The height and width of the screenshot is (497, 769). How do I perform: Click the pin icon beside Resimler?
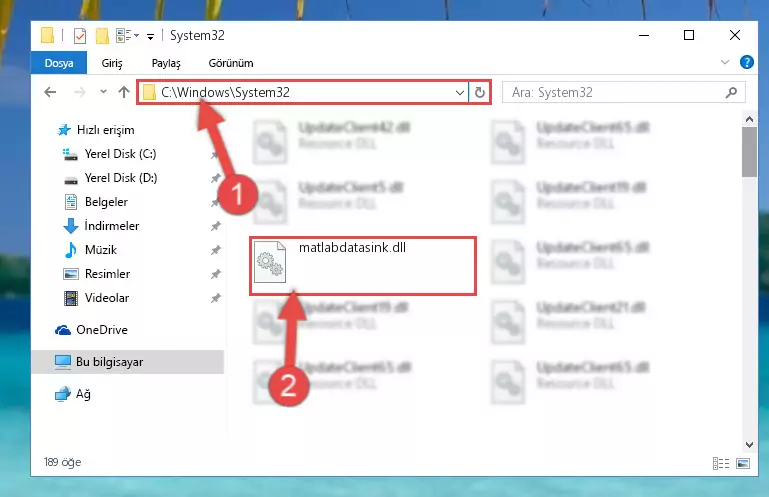coord(215,274)
